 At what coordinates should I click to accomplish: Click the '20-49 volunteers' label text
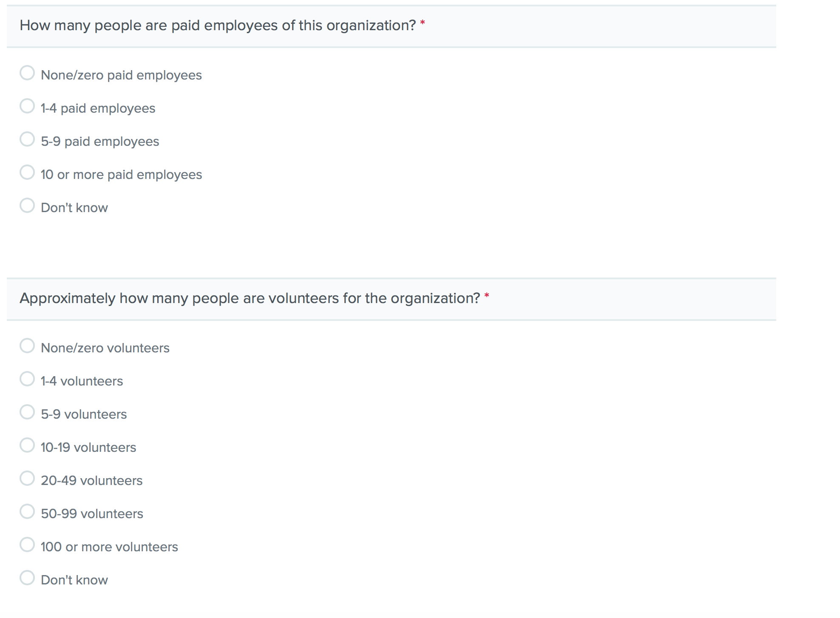point(91,481)
